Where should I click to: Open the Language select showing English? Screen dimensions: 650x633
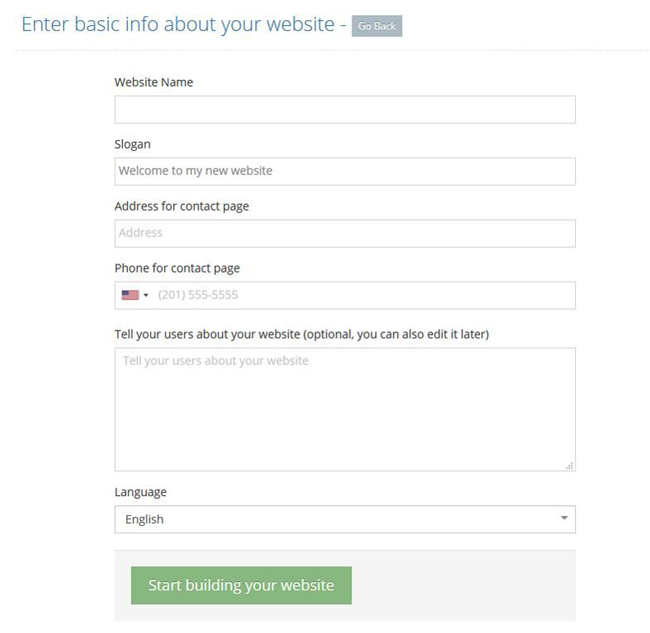(x=345, y=519)
